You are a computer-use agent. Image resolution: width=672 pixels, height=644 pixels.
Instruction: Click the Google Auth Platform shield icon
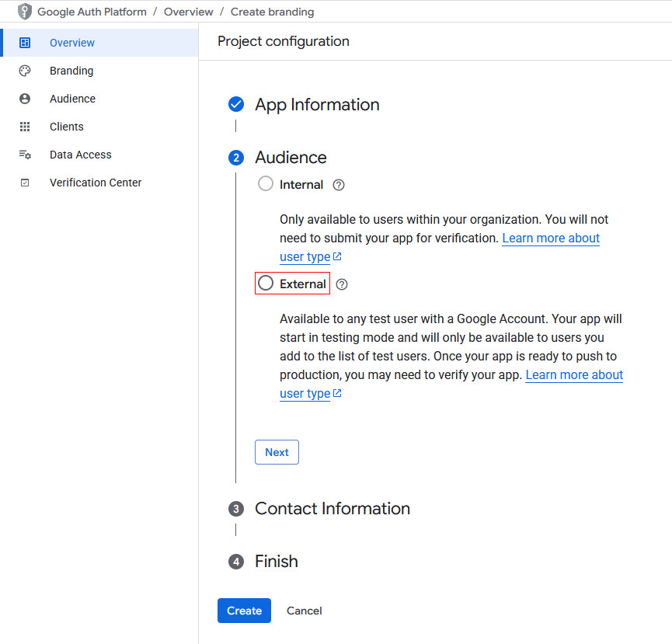[25, 12]
